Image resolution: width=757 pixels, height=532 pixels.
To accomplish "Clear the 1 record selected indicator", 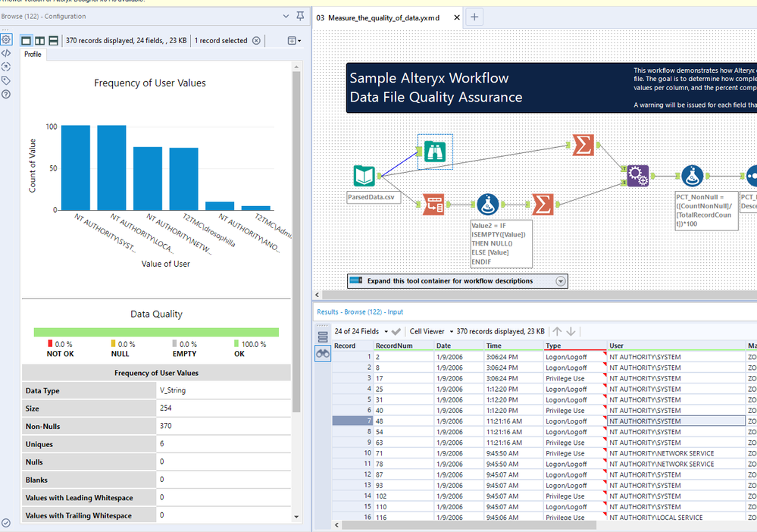I will tap(256, 41).
